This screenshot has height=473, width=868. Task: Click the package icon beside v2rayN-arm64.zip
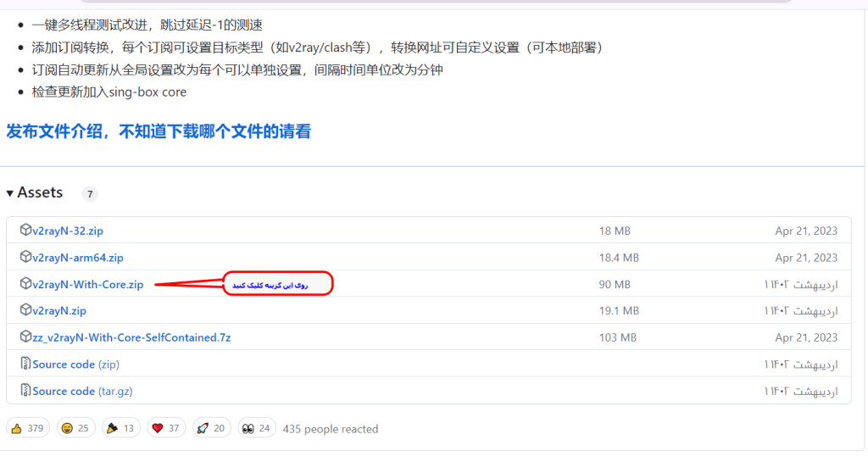click(x=25, y=258)
